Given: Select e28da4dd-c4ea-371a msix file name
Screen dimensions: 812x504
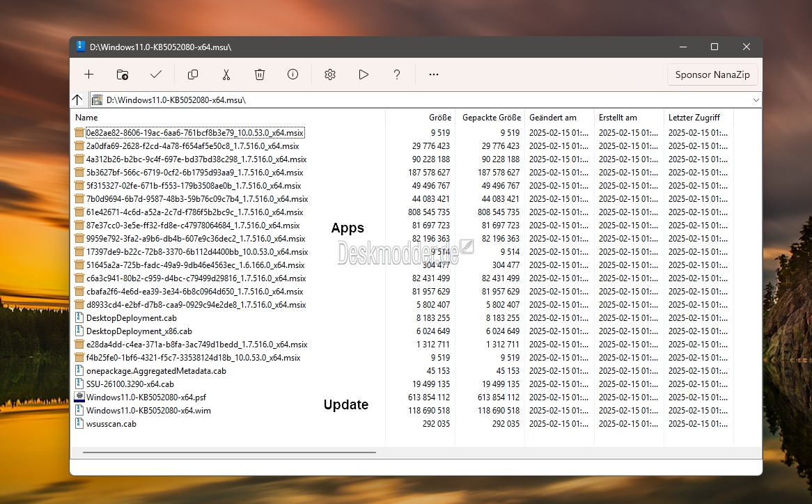Looking at the screenshot, I should tap(197, 344).
